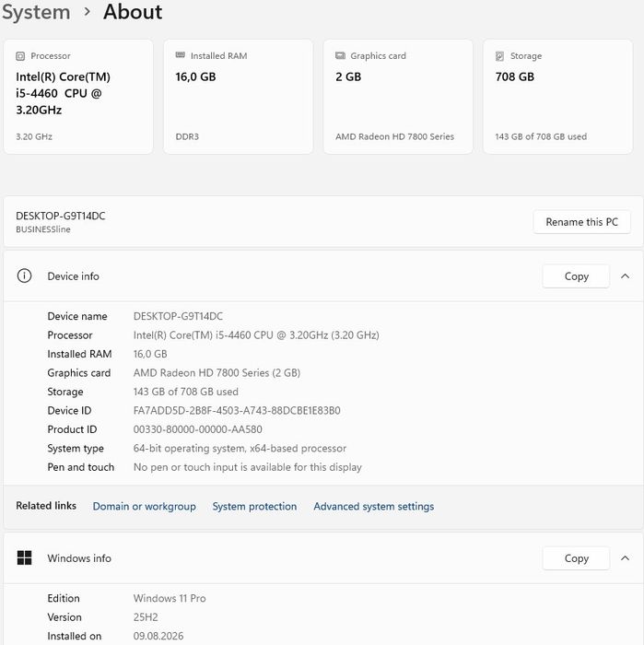The height and width of the screenshot is (645, 644).
Task: Click the BUSINESSline model text
Action: [x=43, y=229]
